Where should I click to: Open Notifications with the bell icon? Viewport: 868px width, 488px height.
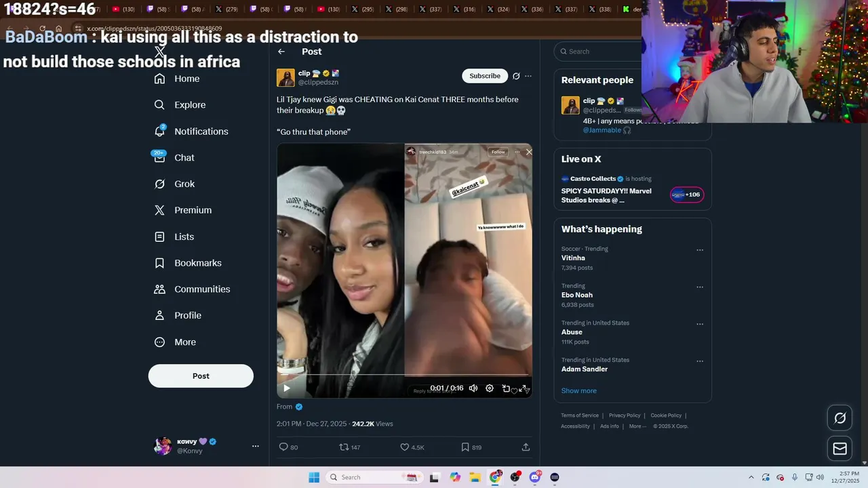pos(191,131)
